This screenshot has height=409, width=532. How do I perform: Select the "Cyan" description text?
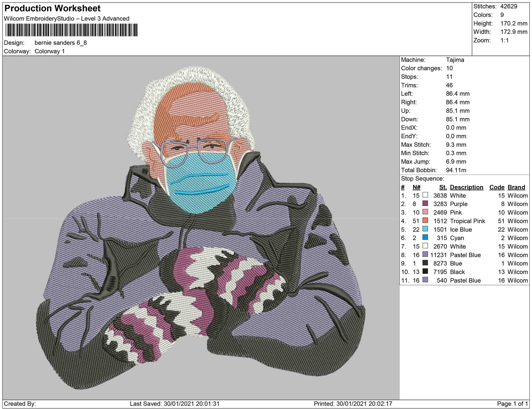tap(457, 238)
